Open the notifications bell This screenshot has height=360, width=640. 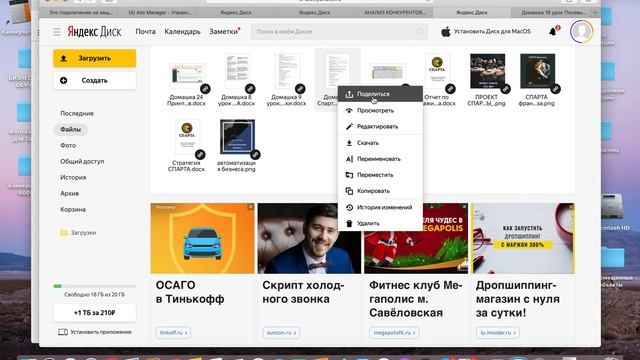[553, 31]
